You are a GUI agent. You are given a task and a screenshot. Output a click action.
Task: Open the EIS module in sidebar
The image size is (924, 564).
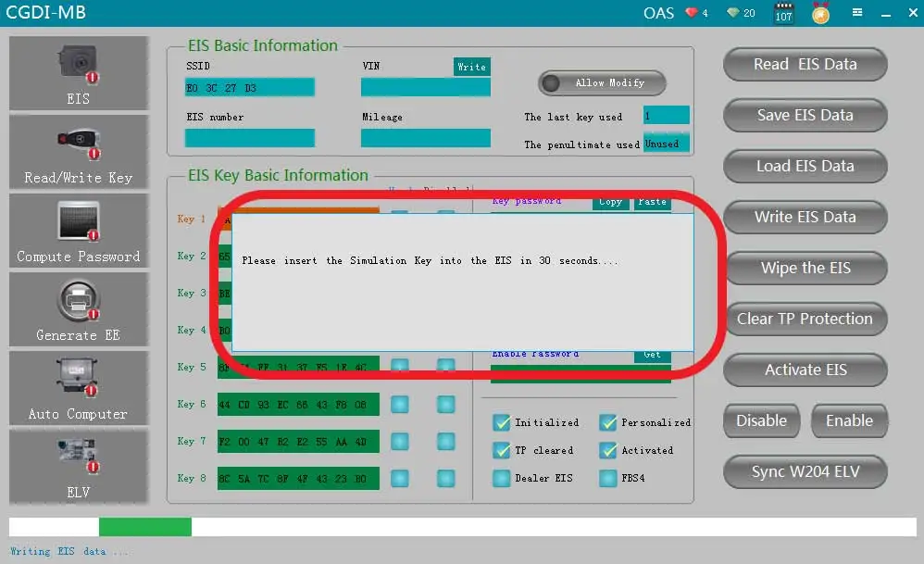79,73
